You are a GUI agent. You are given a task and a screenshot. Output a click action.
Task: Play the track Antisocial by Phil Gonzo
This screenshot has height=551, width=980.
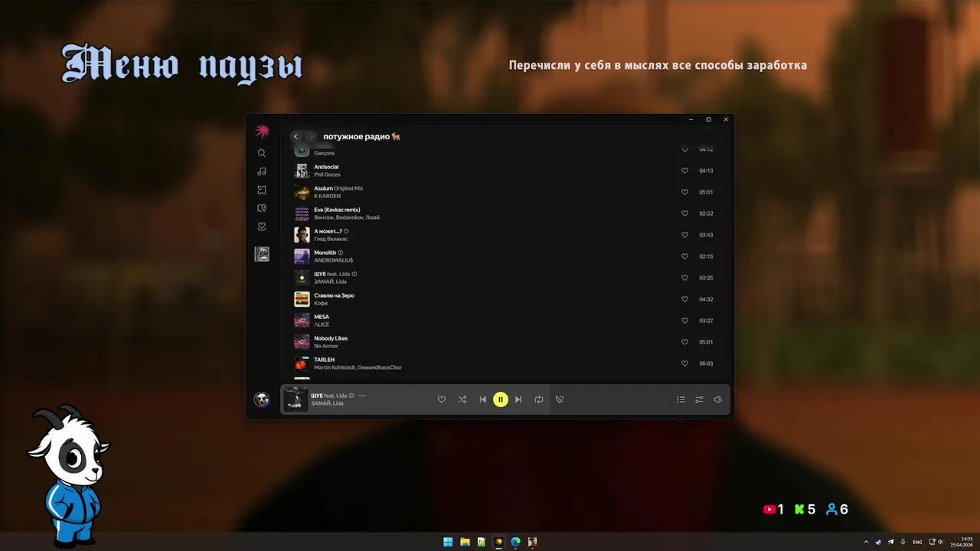pyautogui.click(x=326, y=167)
